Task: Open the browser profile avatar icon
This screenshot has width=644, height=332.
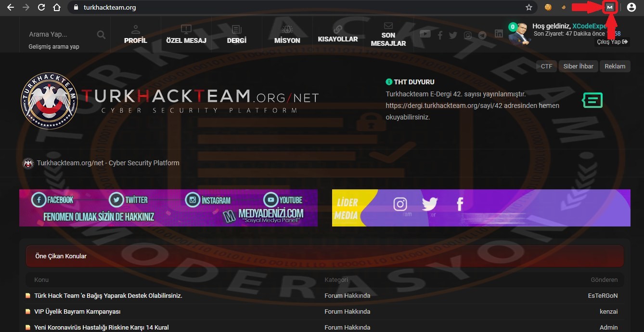Action: click(631, 7)
